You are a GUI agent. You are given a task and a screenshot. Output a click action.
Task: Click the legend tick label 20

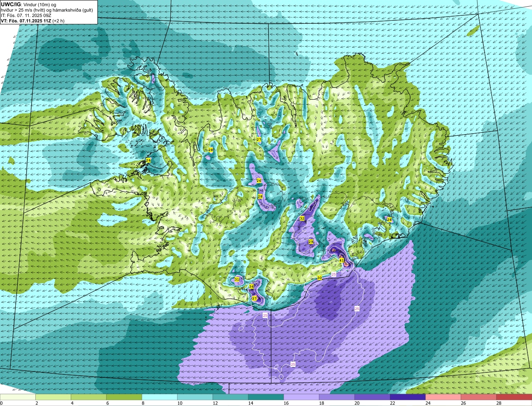[358, 403]
